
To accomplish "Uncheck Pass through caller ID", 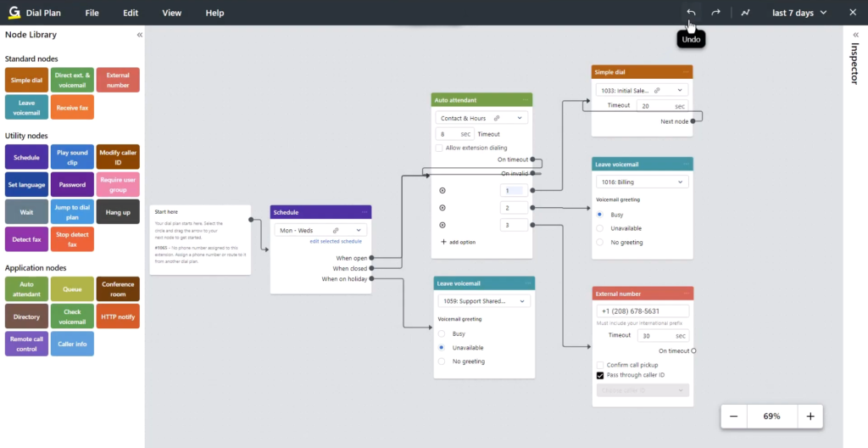I will (600, 375).
